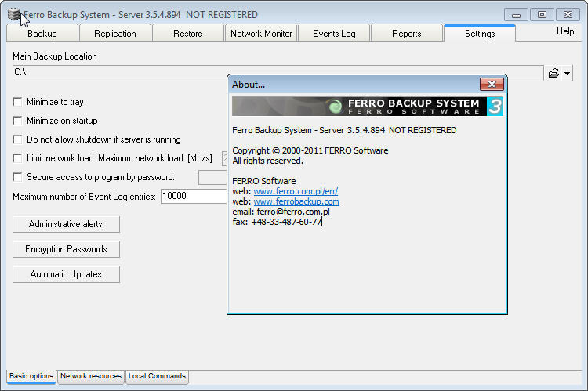Check Do not allow shutdown option
The width and height of the screenshot is (588, 391).
[x=17, y=139]
